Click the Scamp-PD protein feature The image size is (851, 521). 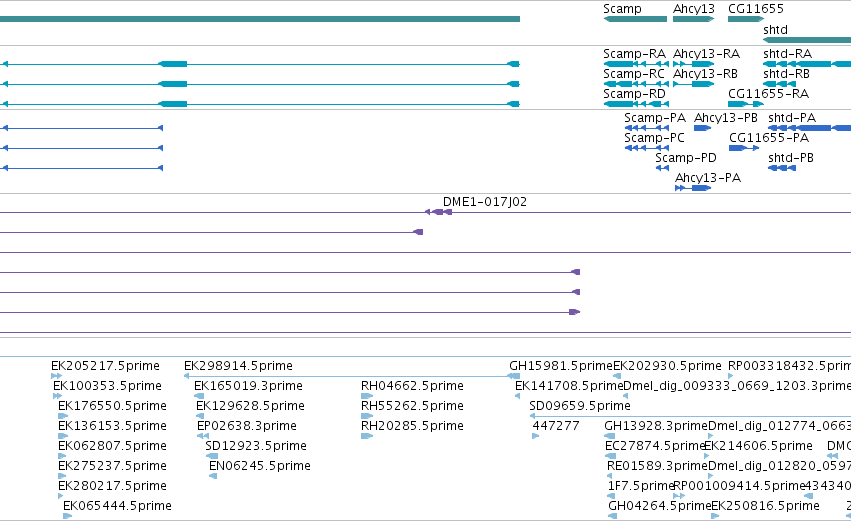pyautogui.click(x=662, y=168)
